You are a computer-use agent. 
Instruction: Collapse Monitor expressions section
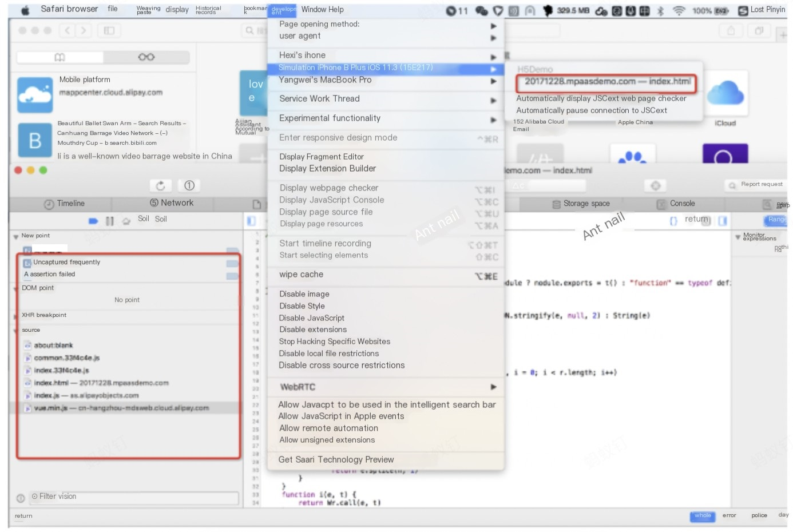pyautogui.click(x=738, y=237)
